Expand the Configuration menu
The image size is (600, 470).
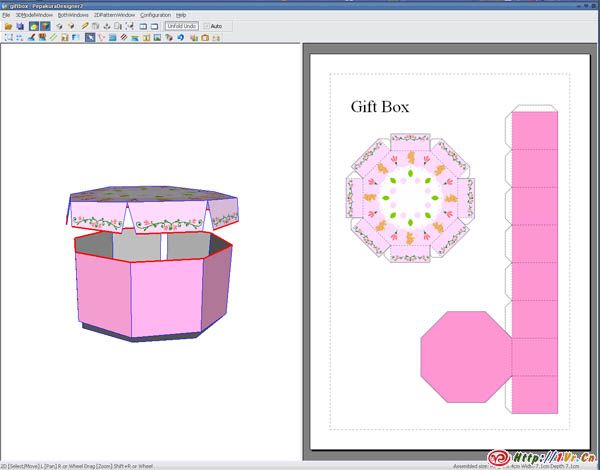(155, 15)
